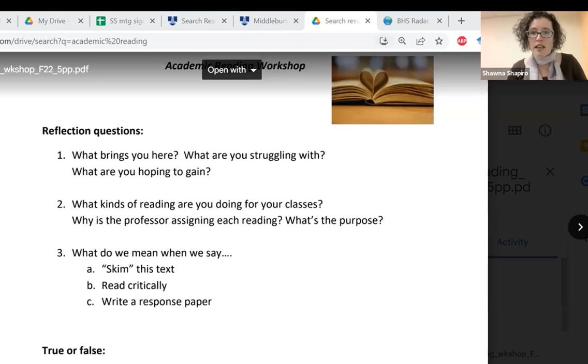Share the page via the share icon
Viewport: 588px width, 364px height.
pos(421,41)
